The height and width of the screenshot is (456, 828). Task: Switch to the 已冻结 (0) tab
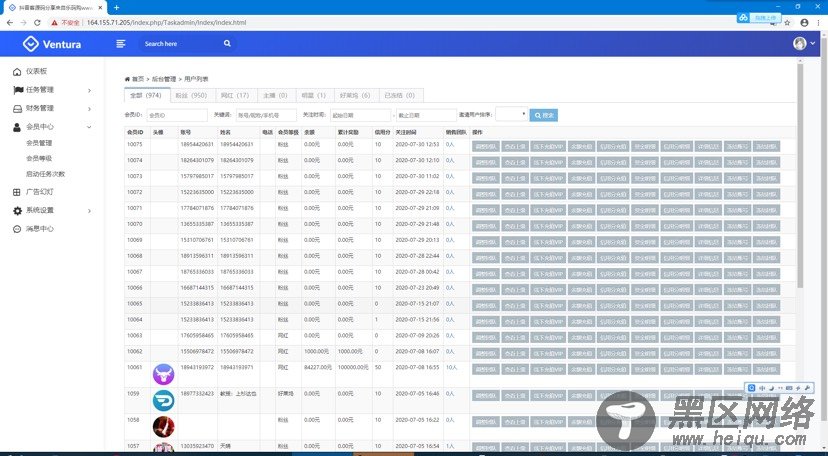point(400,96)
